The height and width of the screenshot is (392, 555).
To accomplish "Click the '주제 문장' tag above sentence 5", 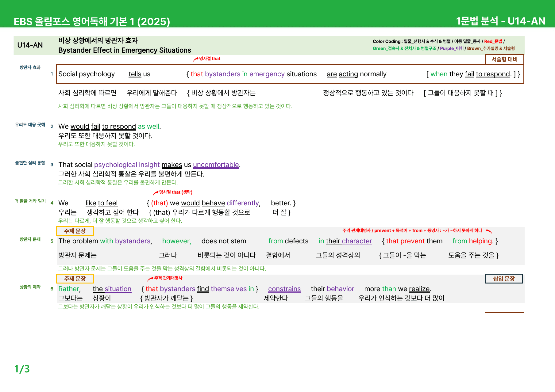I will [75, 231].
